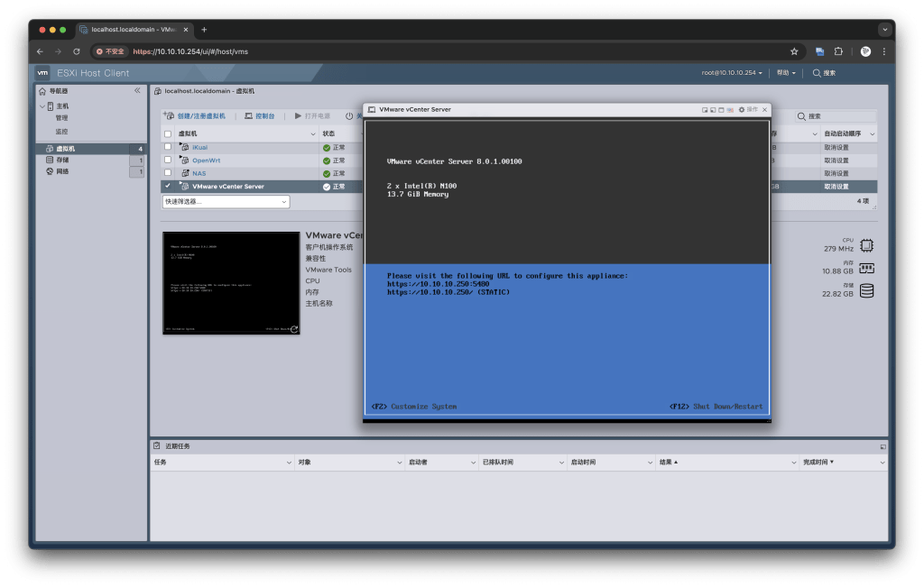Click the Console toolbar button
The image size is (924, 587).
pyautogui.click(x=260, y=116)
